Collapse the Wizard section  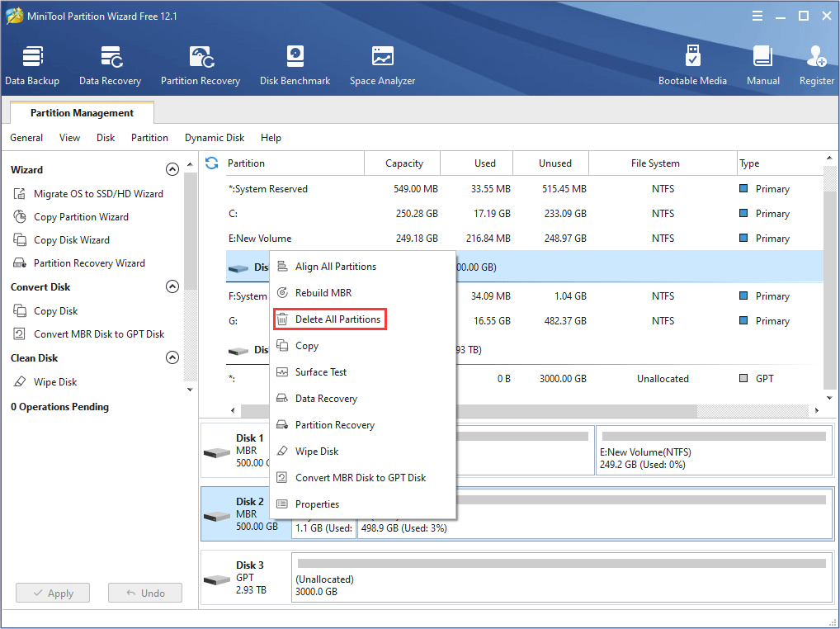[x=172, y=169]
